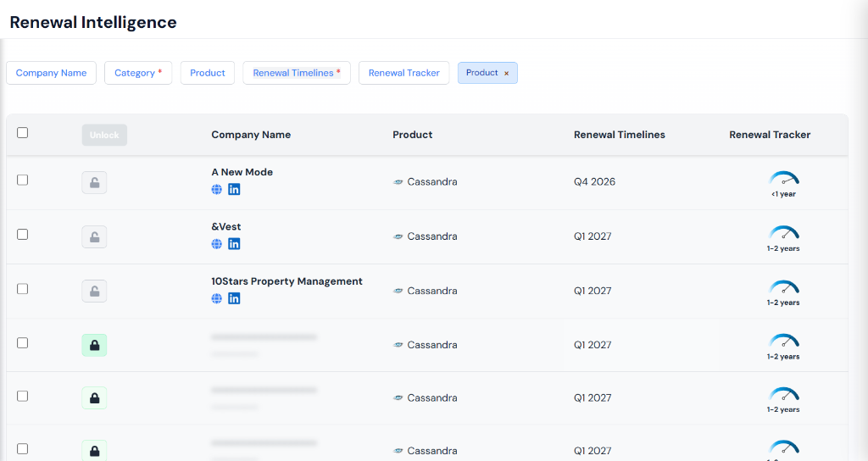
Task: Tick the select-all checkbox in table header
Action: [x=22, y=133]
